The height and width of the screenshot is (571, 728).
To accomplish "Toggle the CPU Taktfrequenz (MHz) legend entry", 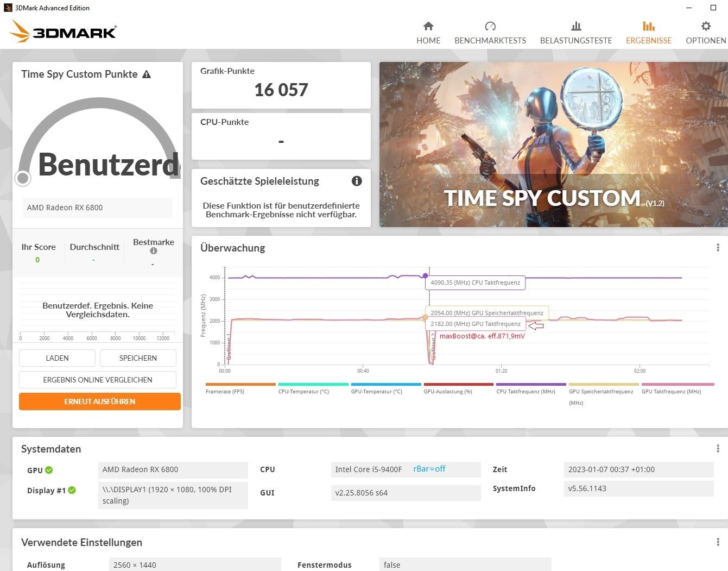I will 531,389.
